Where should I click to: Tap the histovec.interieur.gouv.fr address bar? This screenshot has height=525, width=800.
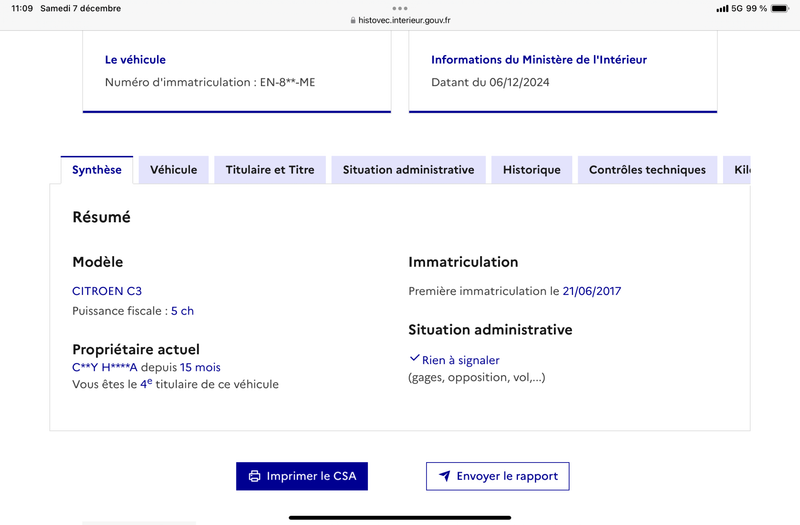(x=400, y=20)
